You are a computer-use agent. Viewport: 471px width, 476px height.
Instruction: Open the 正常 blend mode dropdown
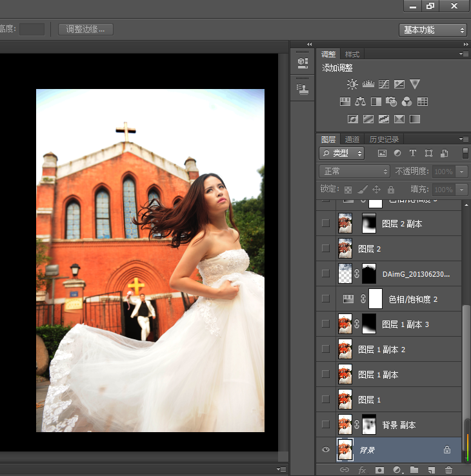coord(354,172)
